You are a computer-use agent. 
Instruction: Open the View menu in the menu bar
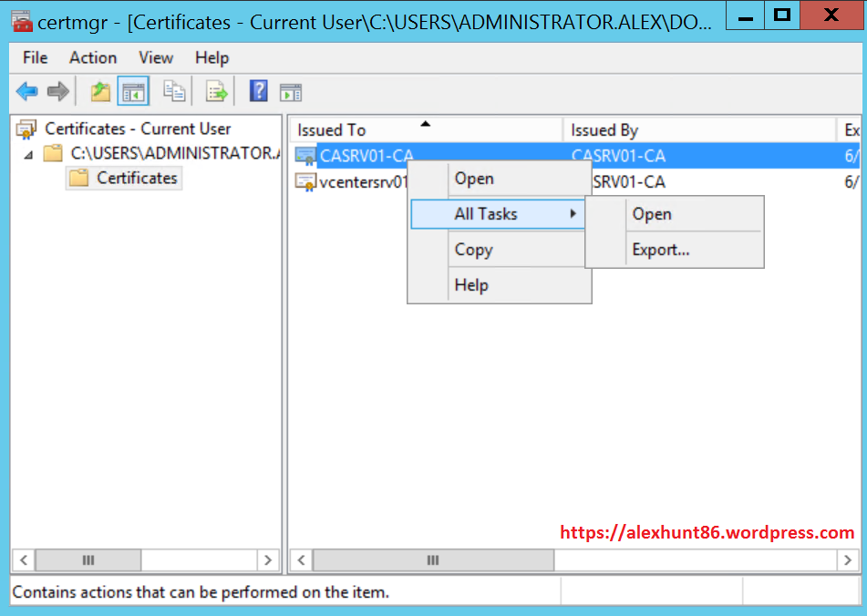pos(155,57)
